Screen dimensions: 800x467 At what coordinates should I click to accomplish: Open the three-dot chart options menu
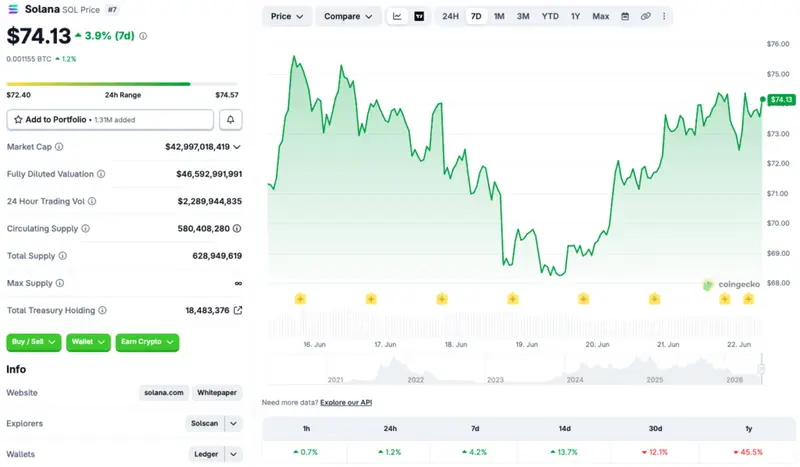coord(664,16)
